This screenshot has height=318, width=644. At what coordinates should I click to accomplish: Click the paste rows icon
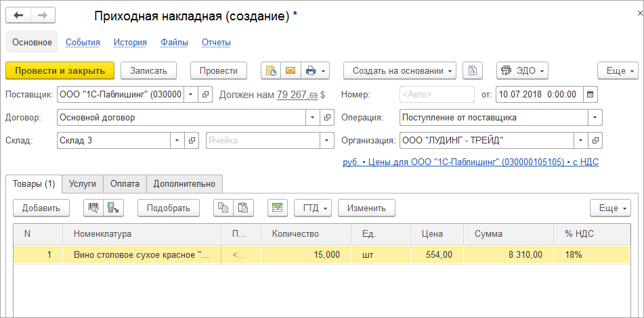point(242,208)
